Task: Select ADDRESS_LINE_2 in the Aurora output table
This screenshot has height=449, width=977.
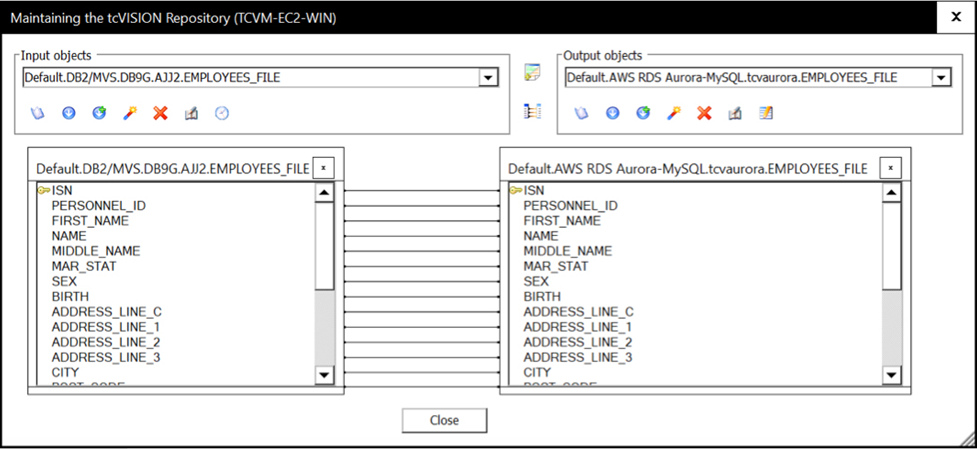Action: [578, 342]
